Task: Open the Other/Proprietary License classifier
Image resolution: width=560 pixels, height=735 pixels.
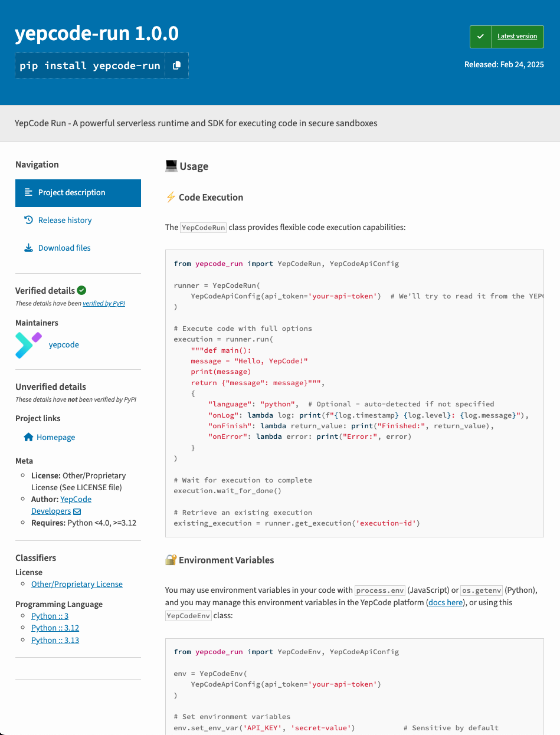Action: 77,585
